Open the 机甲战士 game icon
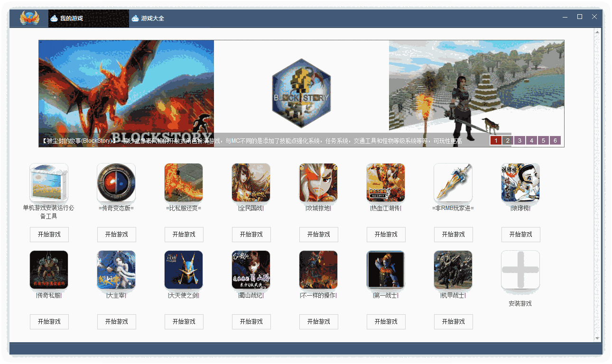Screen dimensions: 612x364 (x=453, y=270)
